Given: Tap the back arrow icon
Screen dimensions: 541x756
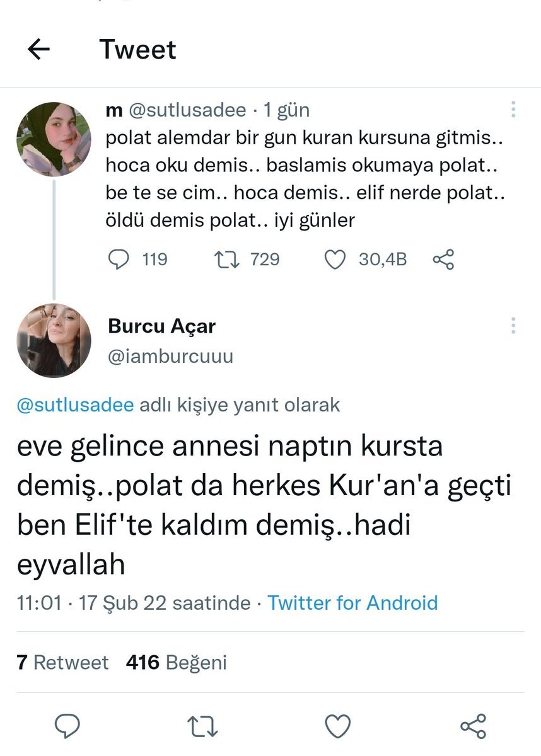Looking at the screenshot, I should coord(39,50).
